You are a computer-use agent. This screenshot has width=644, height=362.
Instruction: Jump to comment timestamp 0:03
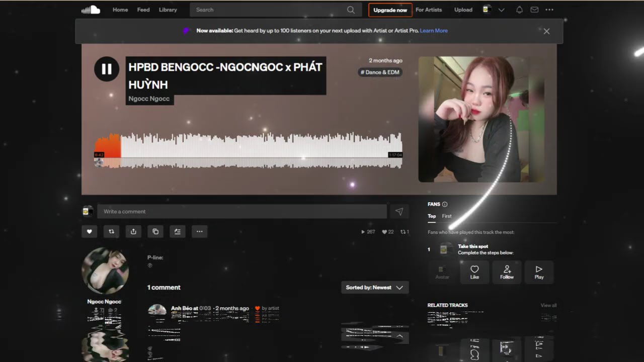[205, 308]
